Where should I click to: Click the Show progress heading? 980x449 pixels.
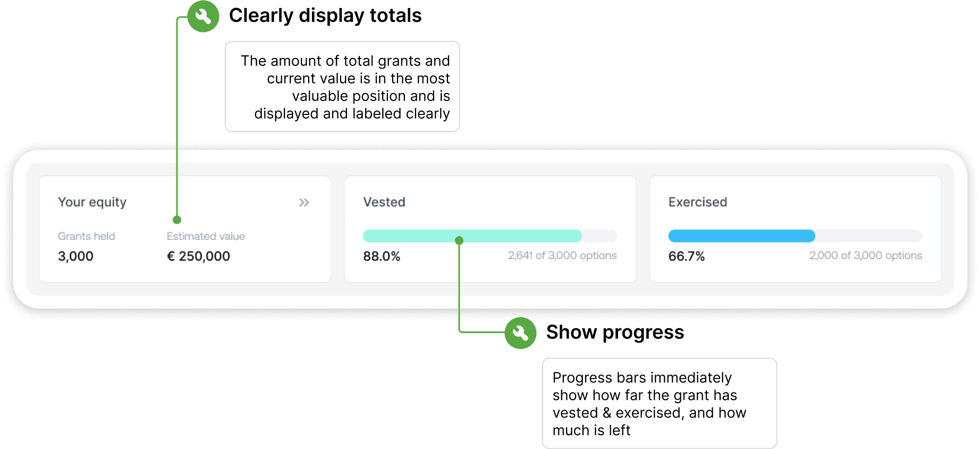[615, 332]
